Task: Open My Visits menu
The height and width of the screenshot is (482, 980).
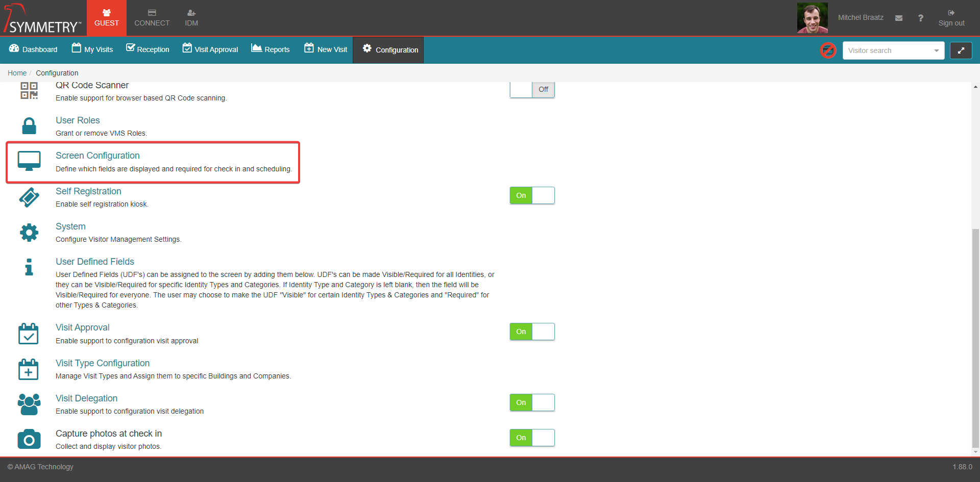Action: click(x=92, y=49)
